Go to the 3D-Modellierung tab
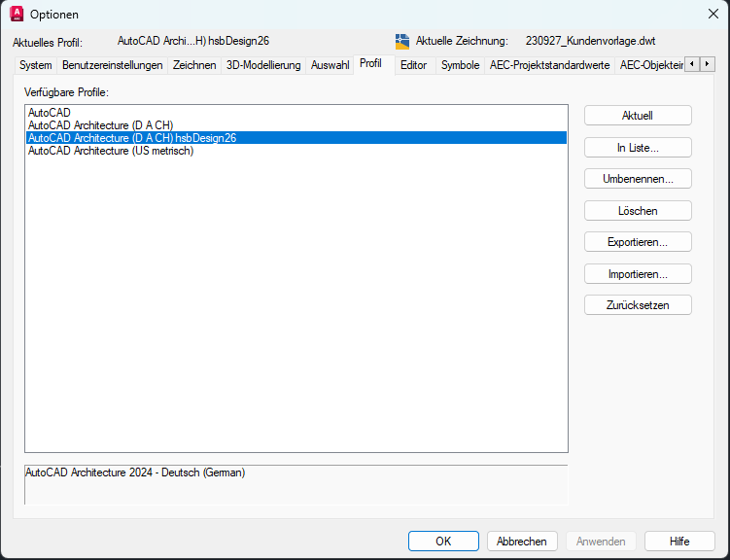Viewport: 730px width, 560px height. (x=263, y=65)
